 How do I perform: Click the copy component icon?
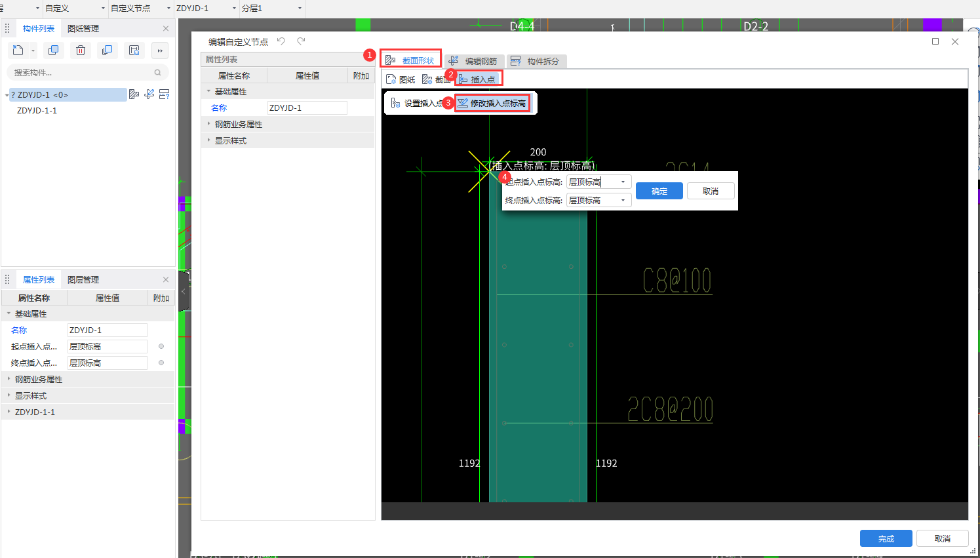(x=54, y=50)
